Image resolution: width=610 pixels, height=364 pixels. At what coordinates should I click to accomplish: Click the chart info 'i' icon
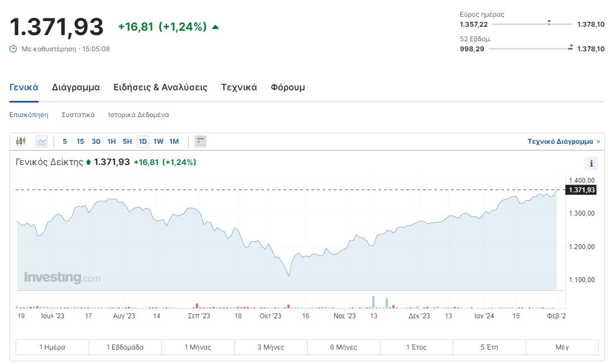[591, 163]
